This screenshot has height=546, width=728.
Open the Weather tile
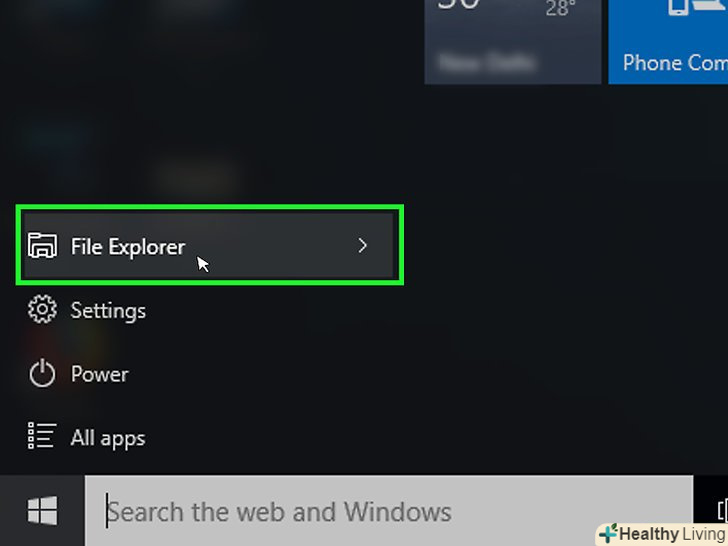click(513, 42)
